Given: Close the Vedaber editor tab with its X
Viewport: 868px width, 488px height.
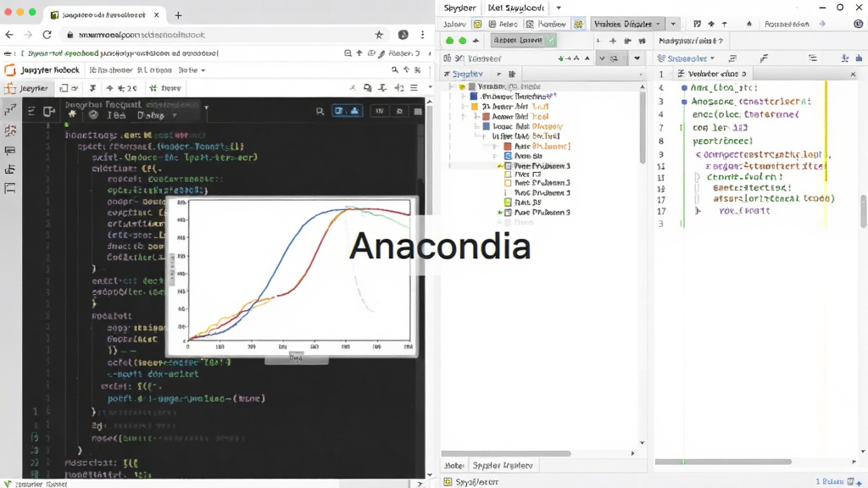Looking at the screenshot, I should (x=853, y=75).
